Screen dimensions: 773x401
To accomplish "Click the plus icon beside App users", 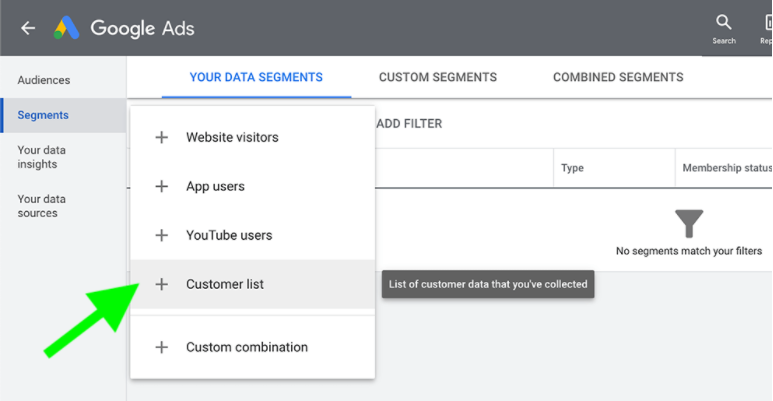I will [x=161, y=187].
